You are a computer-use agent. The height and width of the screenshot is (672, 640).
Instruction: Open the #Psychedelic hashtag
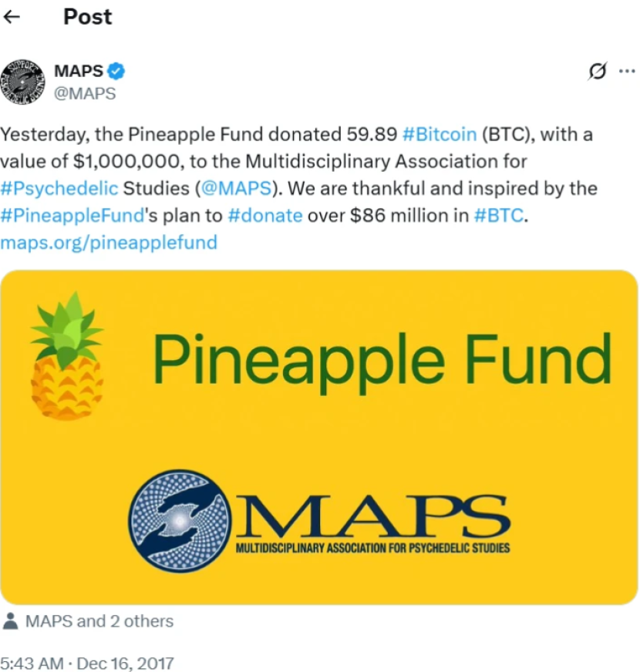click(59, 188)
